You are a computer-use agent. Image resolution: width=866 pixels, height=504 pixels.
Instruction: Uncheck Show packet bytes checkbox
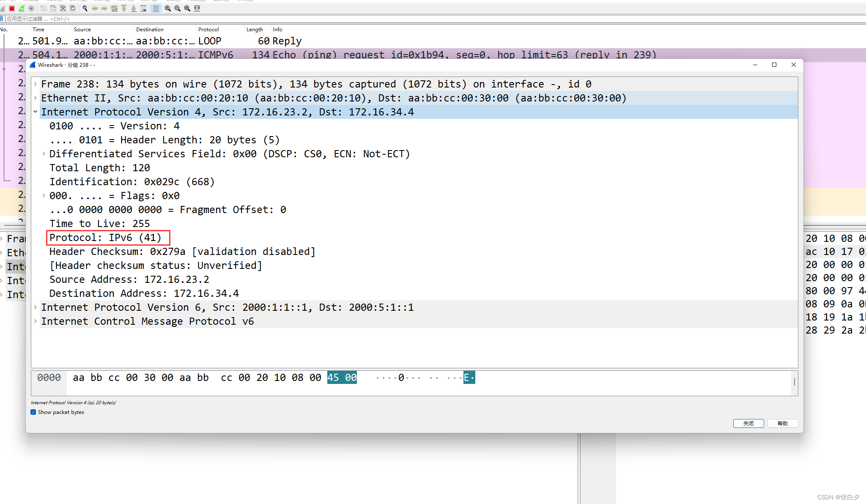click(x=33, y=412)
